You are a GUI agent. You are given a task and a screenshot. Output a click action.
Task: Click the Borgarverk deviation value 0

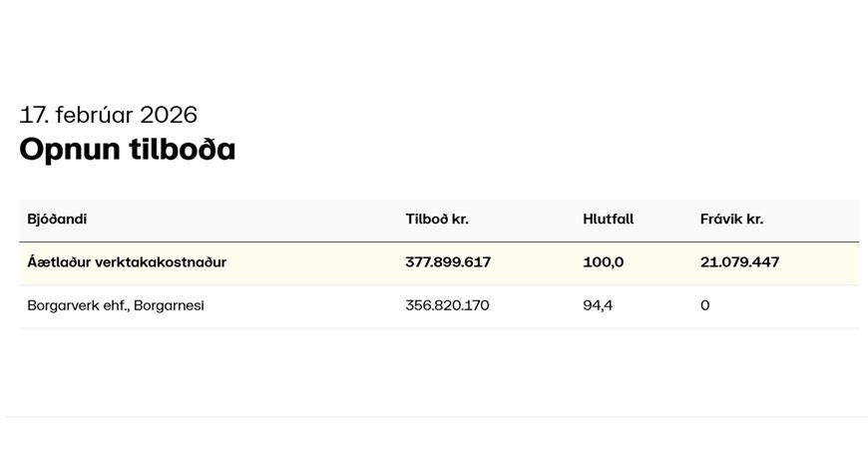tap(705, 305)
